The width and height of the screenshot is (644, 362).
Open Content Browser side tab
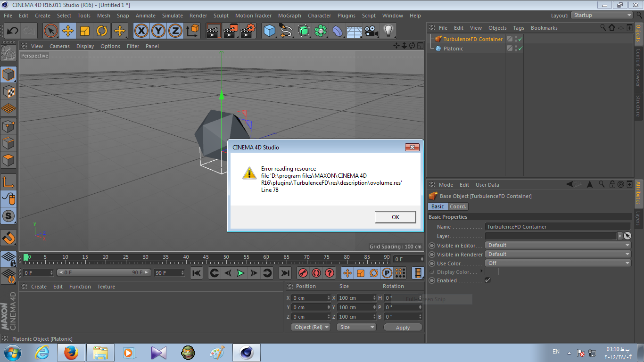[x=638, y=67]
